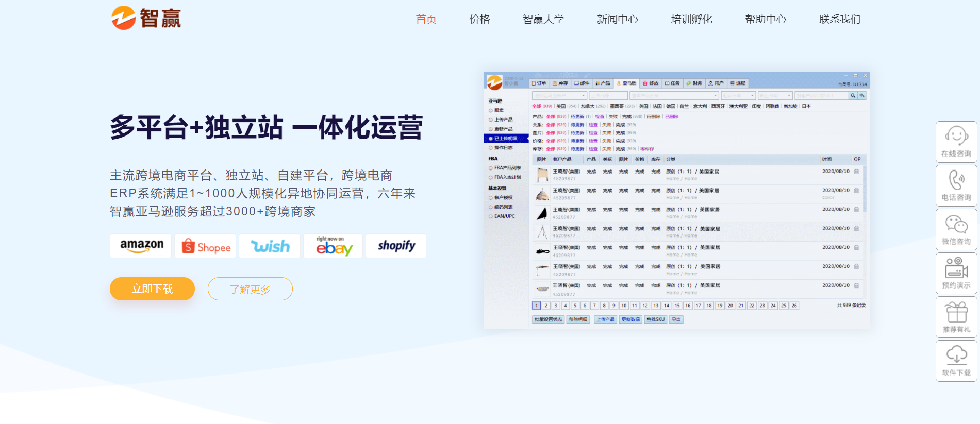Click page 26 in ERP pagination
The width and height of the screenshot is (980, 424).
794,306
